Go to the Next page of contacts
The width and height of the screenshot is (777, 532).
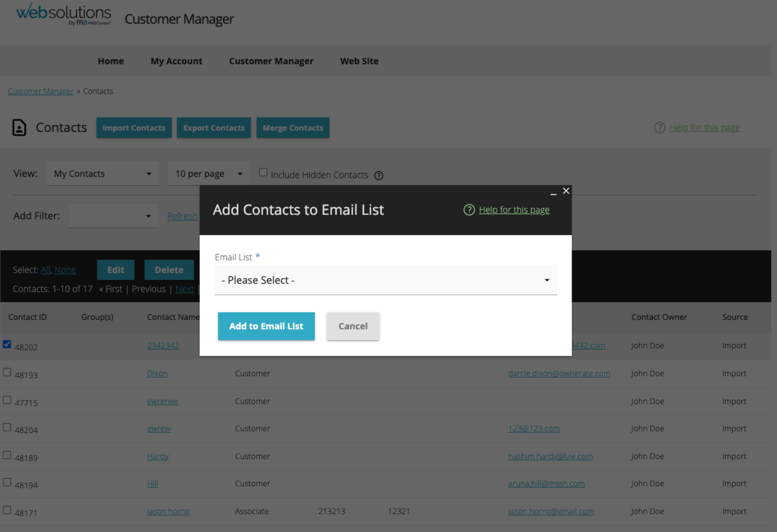click(184, 289)
